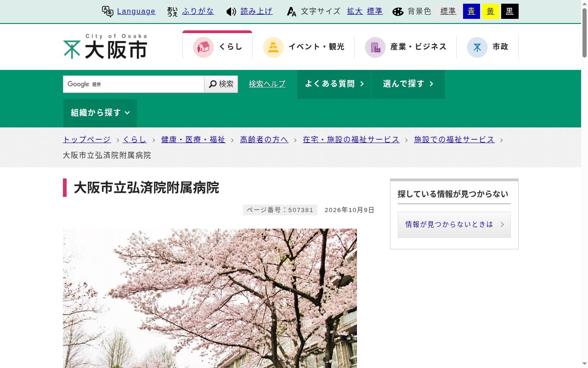The image size is (588, 368).
Task: Reset text size with 標準 link
Action: [x=375, y=11]
